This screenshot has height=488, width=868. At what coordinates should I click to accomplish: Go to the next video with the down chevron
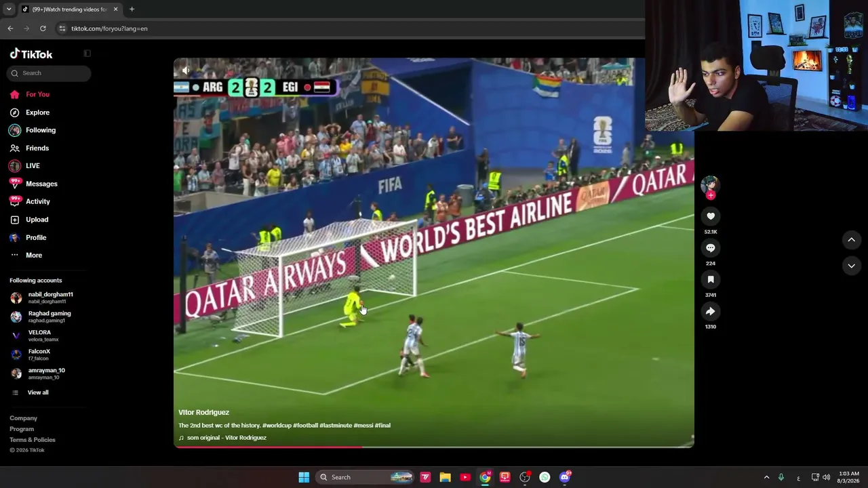click(851, 266)
